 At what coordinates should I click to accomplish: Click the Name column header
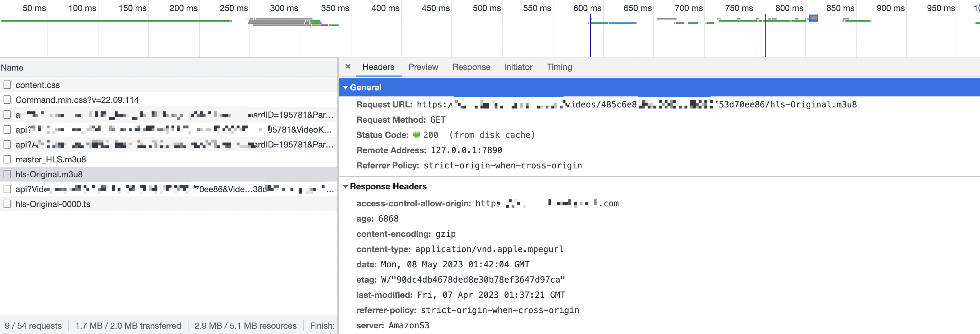point(169,68)
